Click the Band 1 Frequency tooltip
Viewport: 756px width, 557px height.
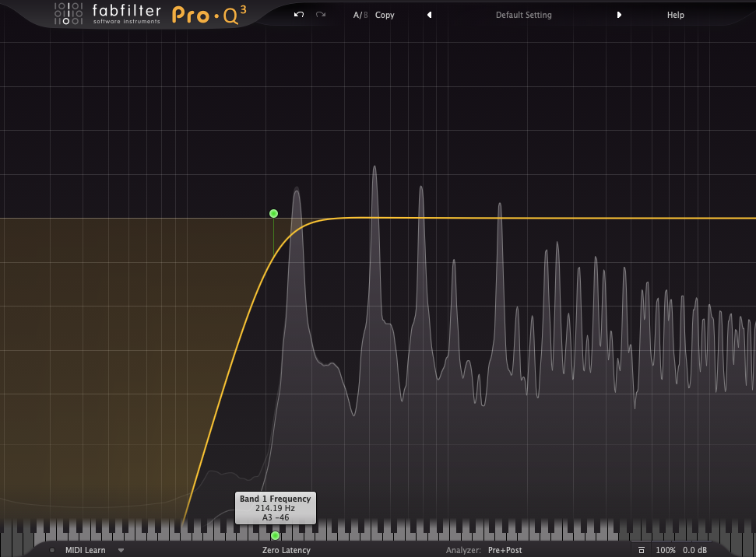[x=276, y=508]
